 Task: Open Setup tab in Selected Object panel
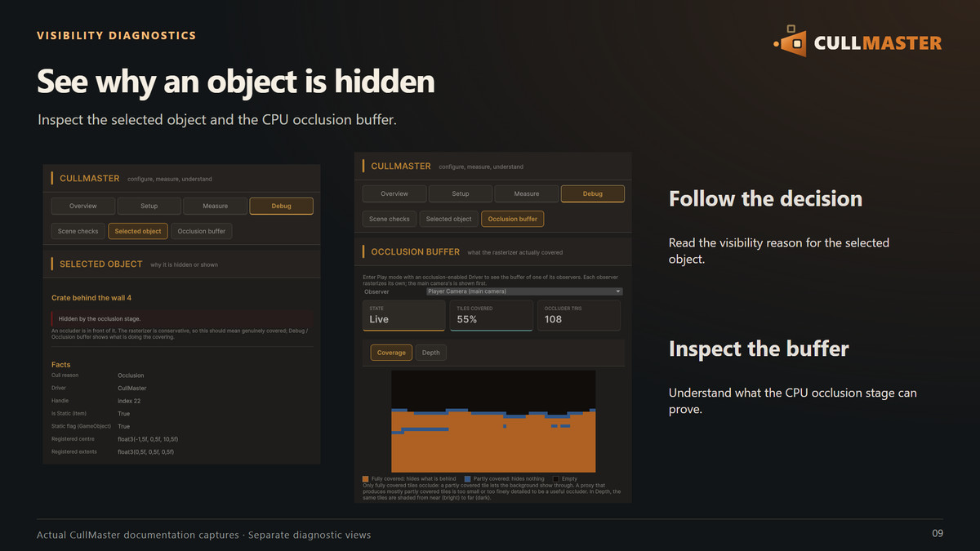coord(149,206)
